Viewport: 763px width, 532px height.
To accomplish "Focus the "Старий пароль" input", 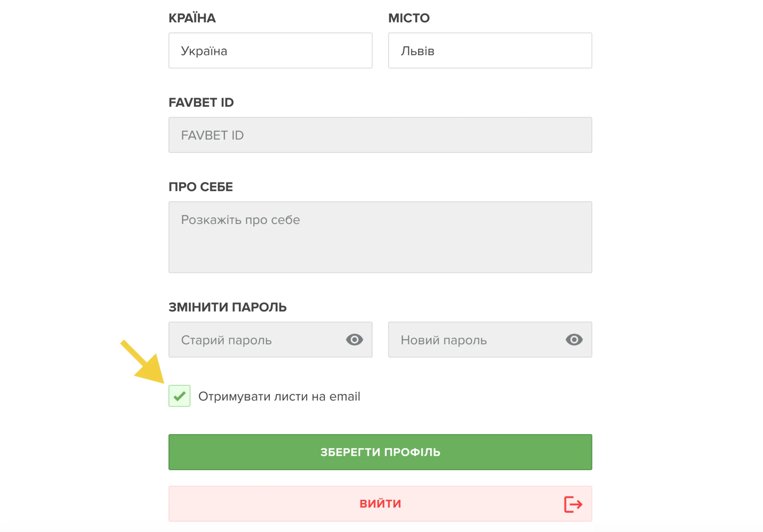I will [x=256, y=340].
